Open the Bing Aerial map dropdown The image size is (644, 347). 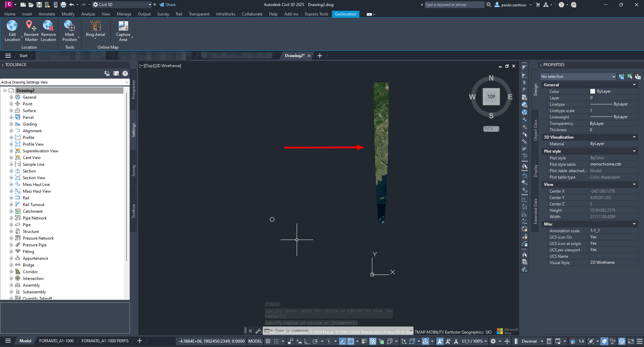coord(95,39)
